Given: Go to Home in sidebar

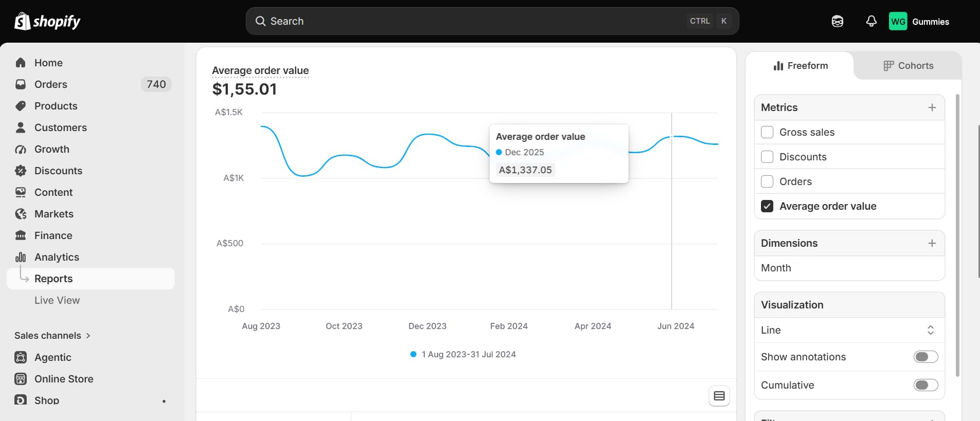Looking at the screenshot, I should [48, 63].
